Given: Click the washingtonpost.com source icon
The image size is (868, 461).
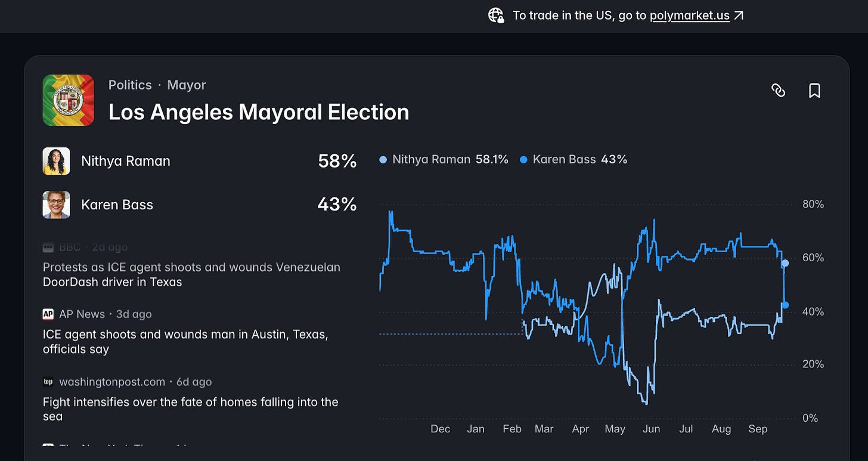Looking at the screenshot, I should 48,382.
